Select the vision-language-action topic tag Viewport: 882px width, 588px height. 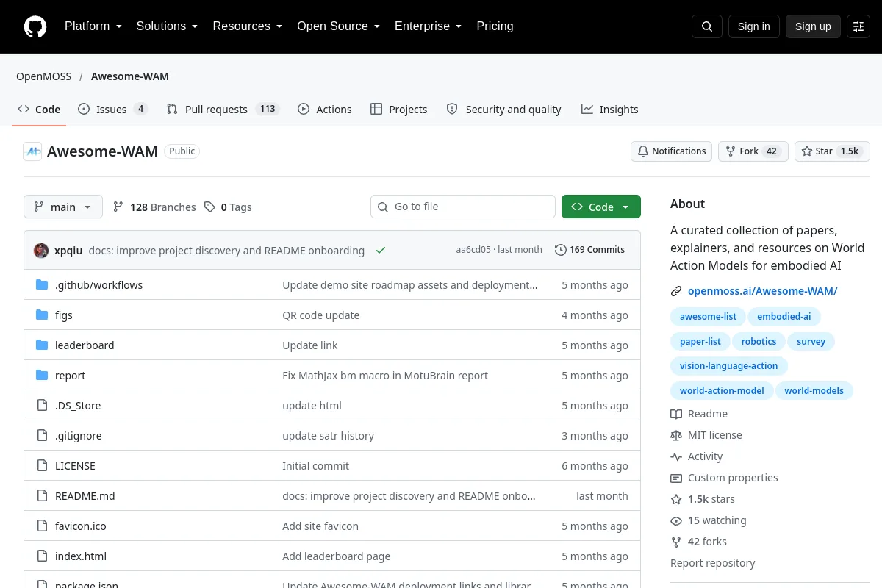click(x=728, y=366)
